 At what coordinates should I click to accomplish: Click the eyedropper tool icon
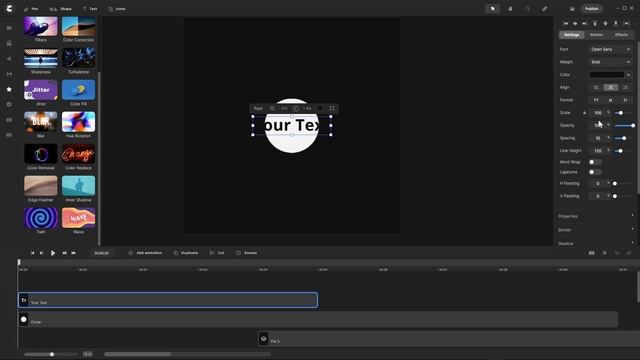(x=544, y=9)
